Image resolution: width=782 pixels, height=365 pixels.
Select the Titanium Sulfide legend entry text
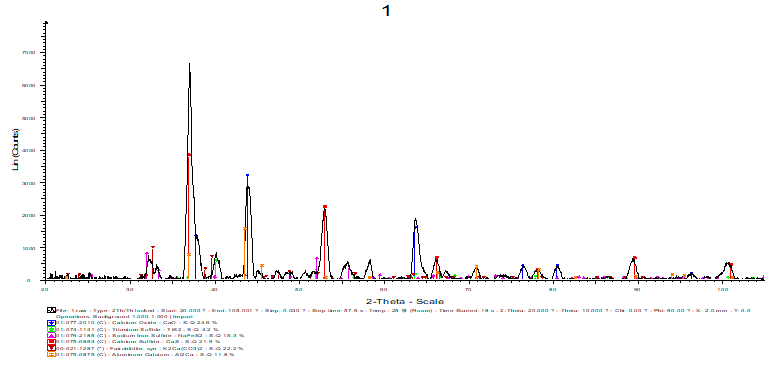[137, 329]
